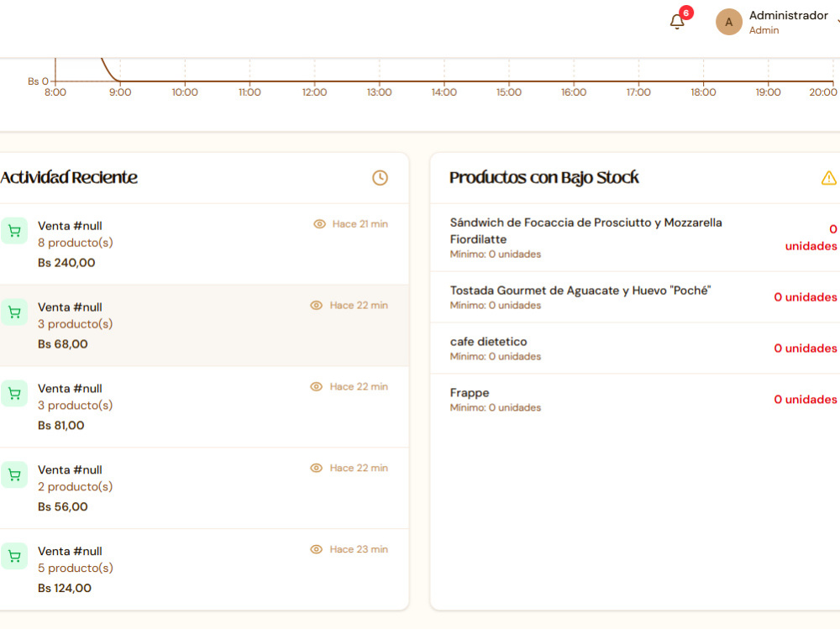840x629 pixels.
Task: Click the 14:00 label on chart axis
Action: pos(444,92)
